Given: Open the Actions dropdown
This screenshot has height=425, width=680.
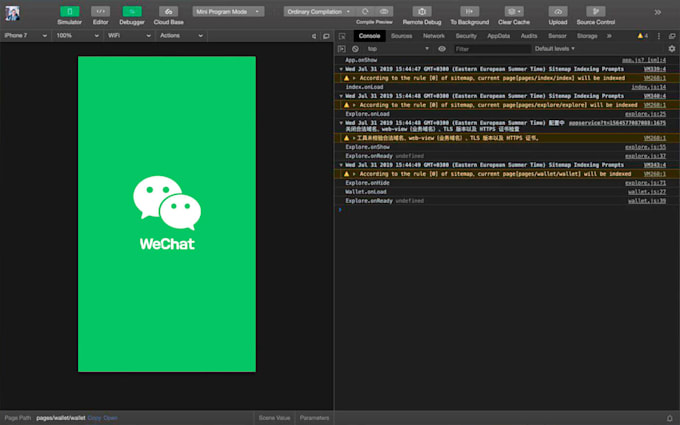Looking at the screenshot, I should 181,36.
